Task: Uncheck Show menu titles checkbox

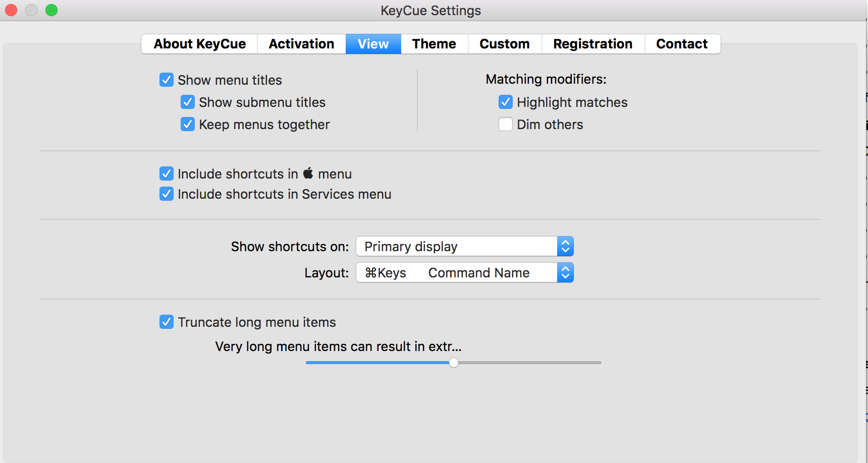Action: coord(167,80)
